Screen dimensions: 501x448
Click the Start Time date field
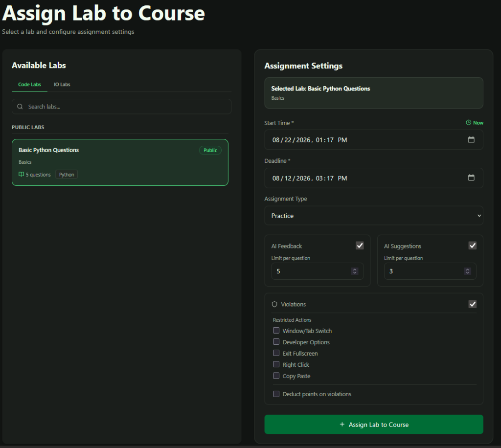pos(374,140)
